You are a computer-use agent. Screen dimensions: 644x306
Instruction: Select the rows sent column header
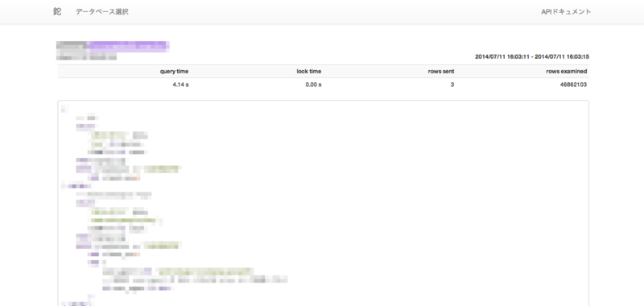(x=441, y=72)
